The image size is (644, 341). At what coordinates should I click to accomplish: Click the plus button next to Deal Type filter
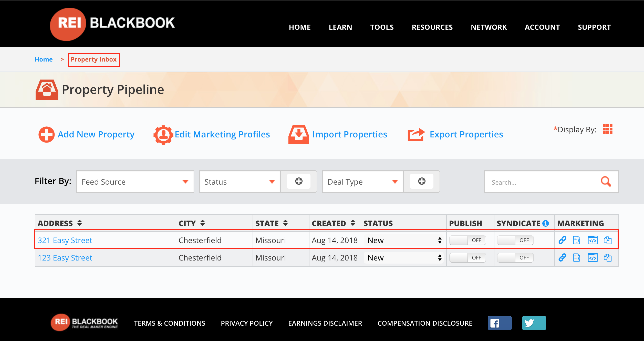(x=422, y=181)
